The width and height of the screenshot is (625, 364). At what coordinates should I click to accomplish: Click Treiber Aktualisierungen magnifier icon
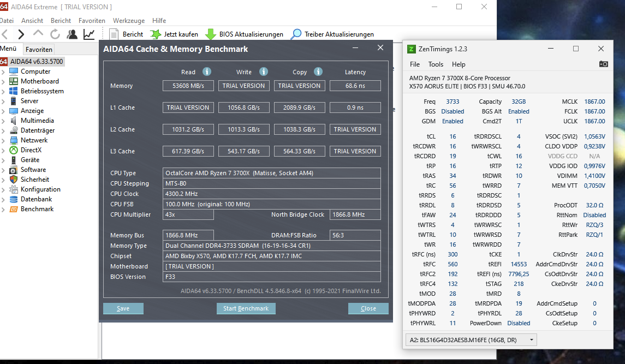coord(296,34)
